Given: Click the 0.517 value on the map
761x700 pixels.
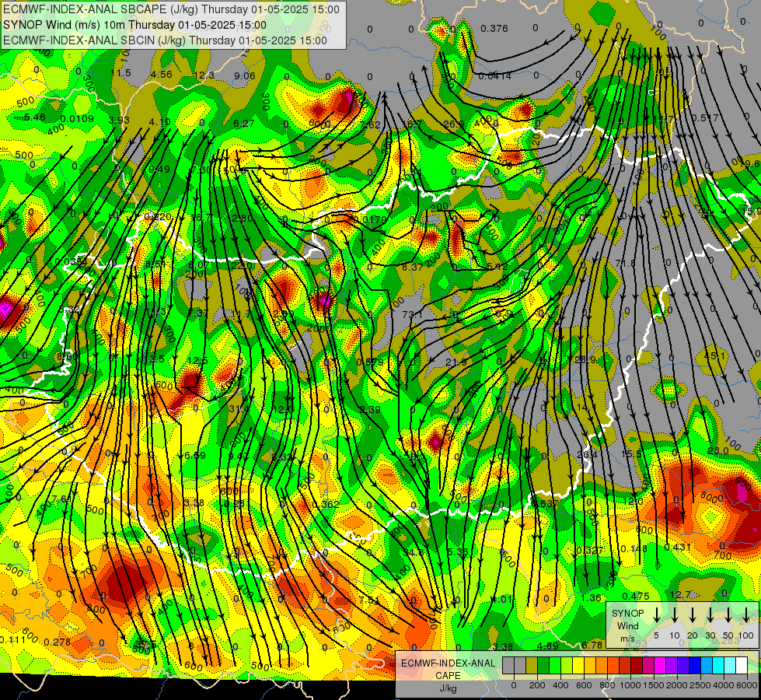Looking at the screenshot, I should tap(705, 117).
